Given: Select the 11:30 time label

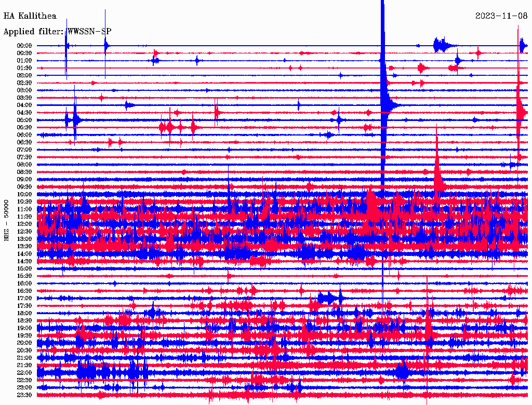Looking at the screenshot, I should pos(24,217).
